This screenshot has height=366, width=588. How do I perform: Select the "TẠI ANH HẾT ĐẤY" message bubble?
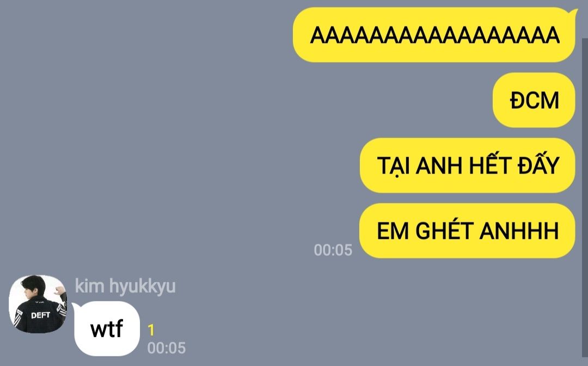[x=467, y=165]
